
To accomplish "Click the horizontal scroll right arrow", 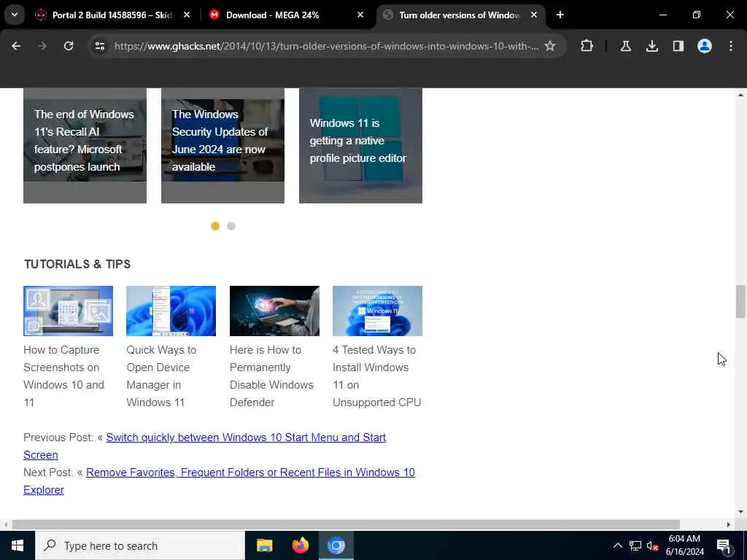I will click(x=729, y=524).
